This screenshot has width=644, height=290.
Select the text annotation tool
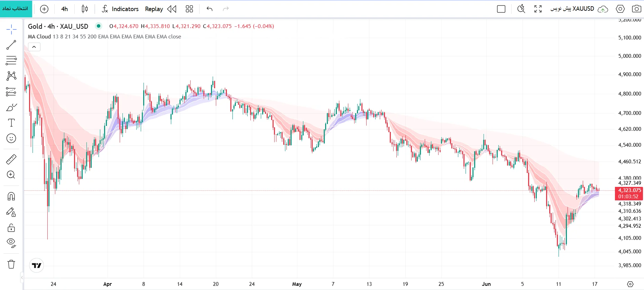coord(11,123)
